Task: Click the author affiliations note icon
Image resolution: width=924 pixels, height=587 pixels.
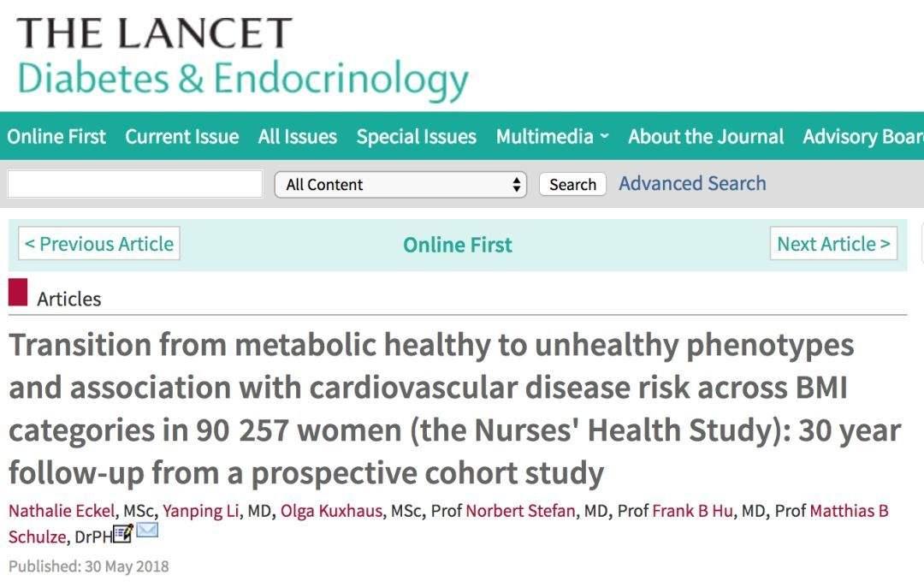Action: [122, 533]
